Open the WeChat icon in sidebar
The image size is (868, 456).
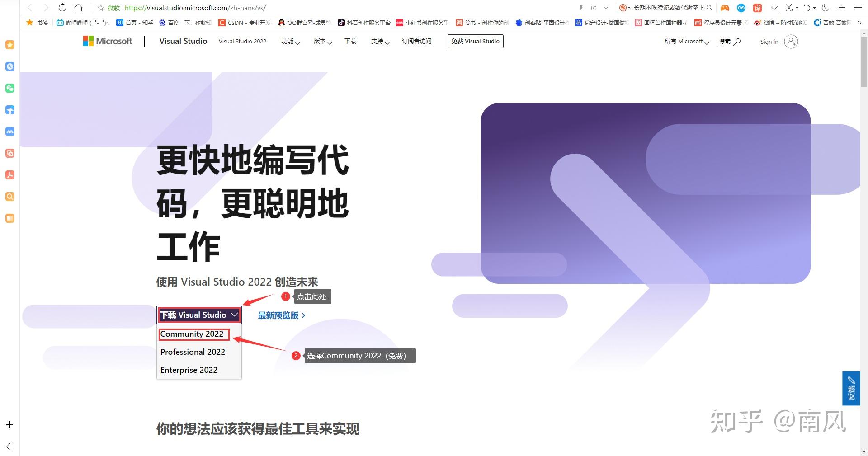click(10, 88)
